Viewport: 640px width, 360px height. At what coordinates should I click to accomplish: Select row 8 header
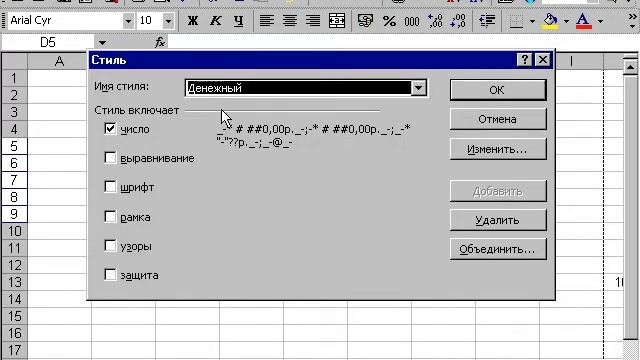point(14,197)
